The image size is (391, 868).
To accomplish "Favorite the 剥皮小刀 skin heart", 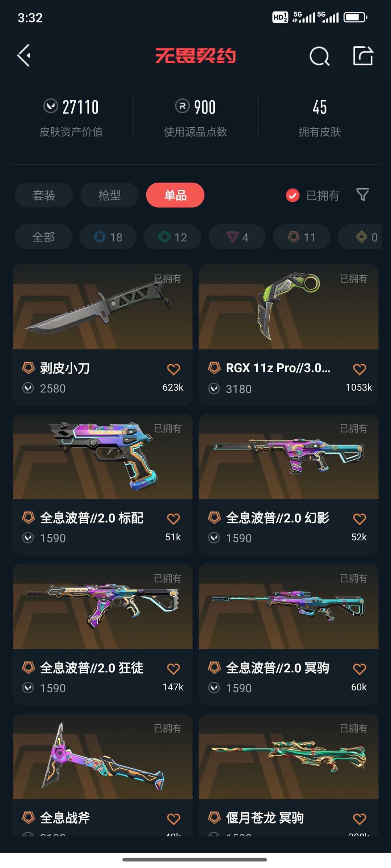I will point(173,369).
